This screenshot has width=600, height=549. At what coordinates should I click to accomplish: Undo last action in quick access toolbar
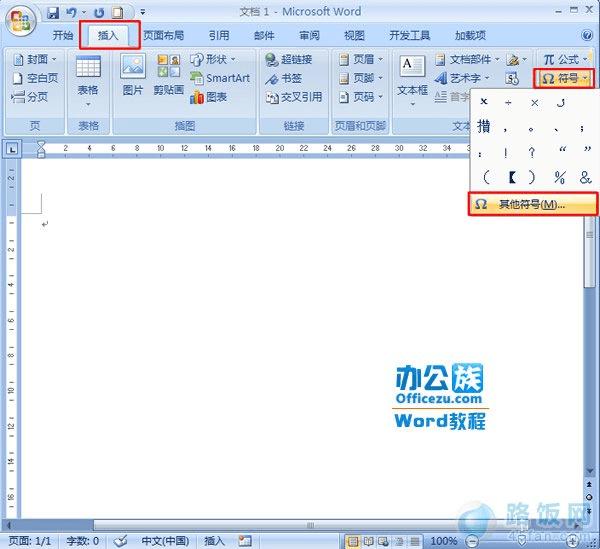(x=71, y=13)
